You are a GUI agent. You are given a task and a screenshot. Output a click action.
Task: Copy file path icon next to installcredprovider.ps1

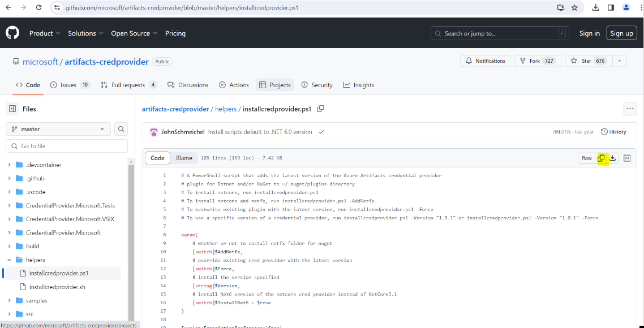click(x=320, y=109)
